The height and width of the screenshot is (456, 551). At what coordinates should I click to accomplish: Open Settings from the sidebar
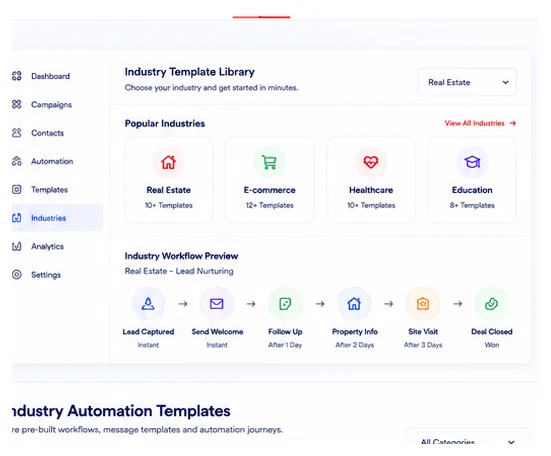pos(46,275)
